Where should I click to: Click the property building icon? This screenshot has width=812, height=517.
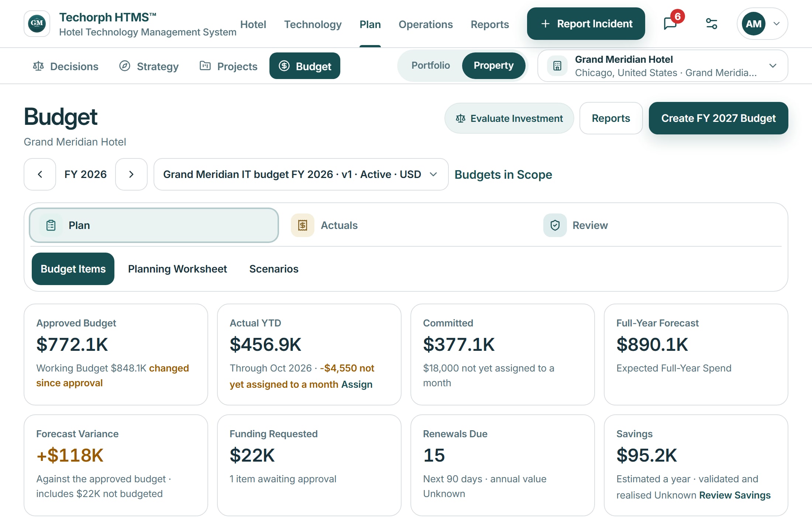coord(557,66)
